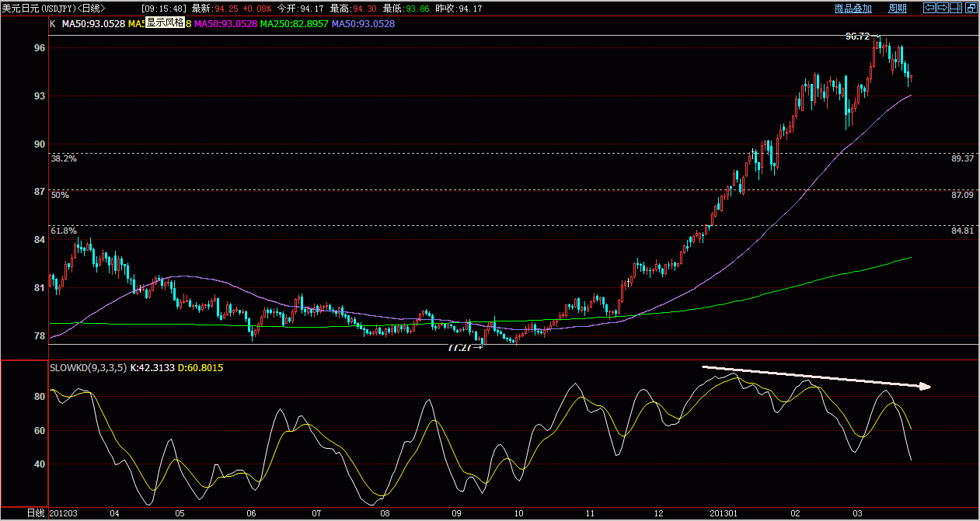The width and height of the screenshot is (980, 521).
Task: Open the 商品叠加 overlay link
Action: pos(853,9)
